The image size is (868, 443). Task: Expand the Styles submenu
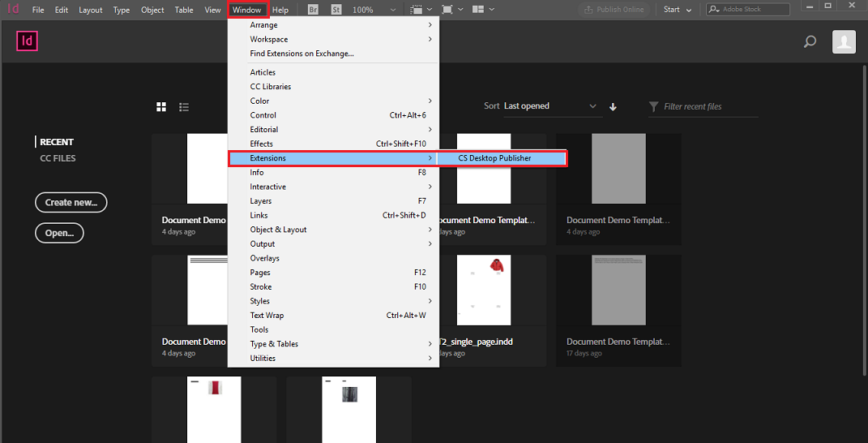click(x=333, y=301)
